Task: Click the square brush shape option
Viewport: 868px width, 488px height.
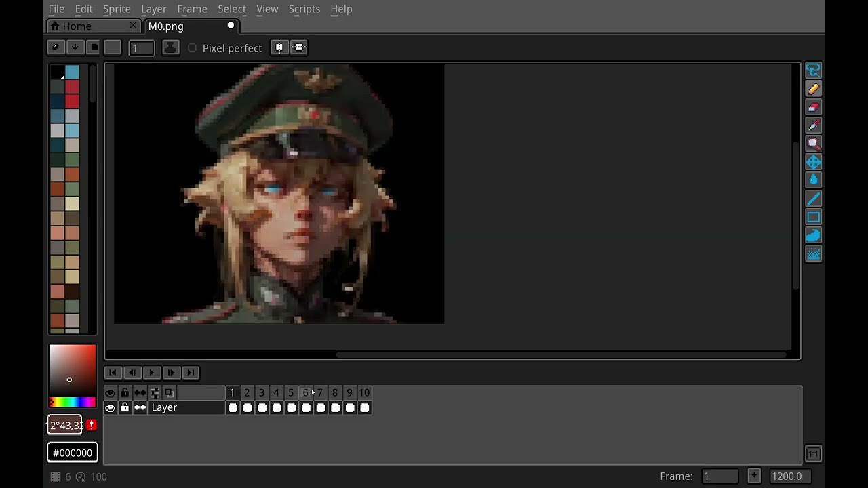Action: (x=94, y=47)
